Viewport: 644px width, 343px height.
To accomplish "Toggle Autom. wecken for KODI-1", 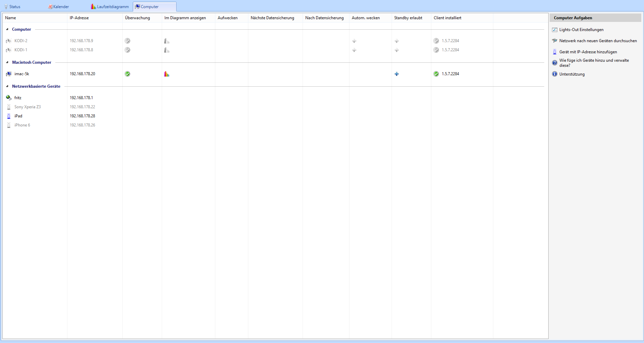I will pos(354,50).
